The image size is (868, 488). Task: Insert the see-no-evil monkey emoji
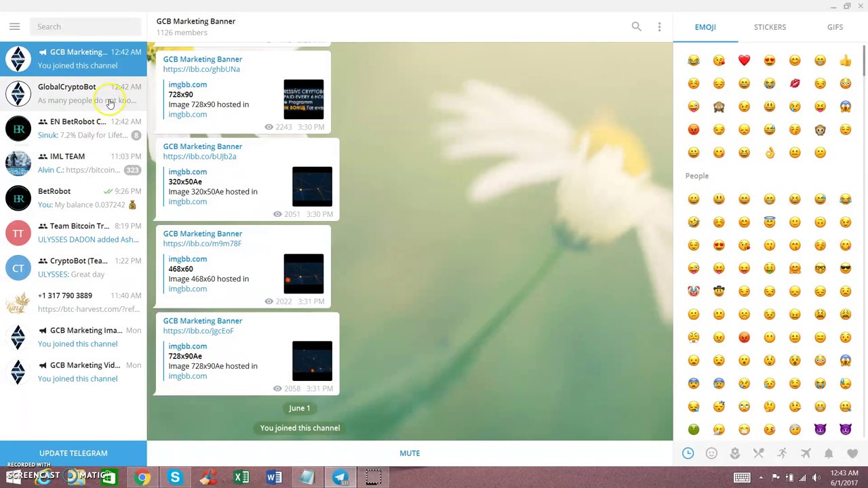point(719,106)
